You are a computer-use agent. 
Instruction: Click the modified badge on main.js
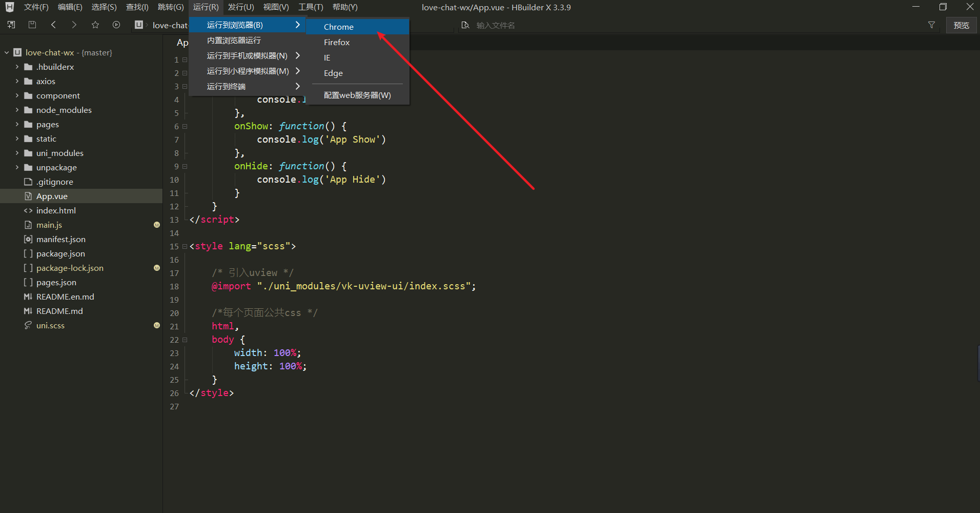point(157,225)
